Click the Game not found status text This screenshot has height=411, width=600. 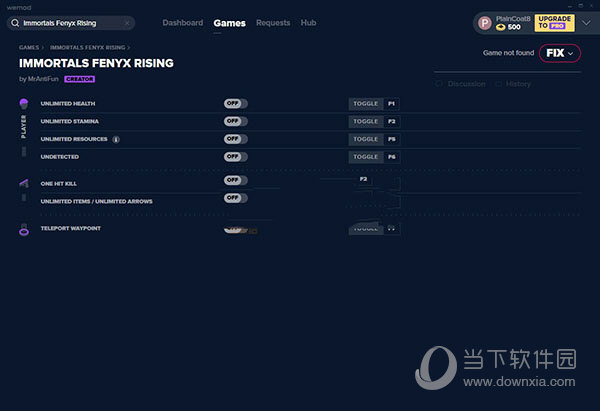(509, 53)
